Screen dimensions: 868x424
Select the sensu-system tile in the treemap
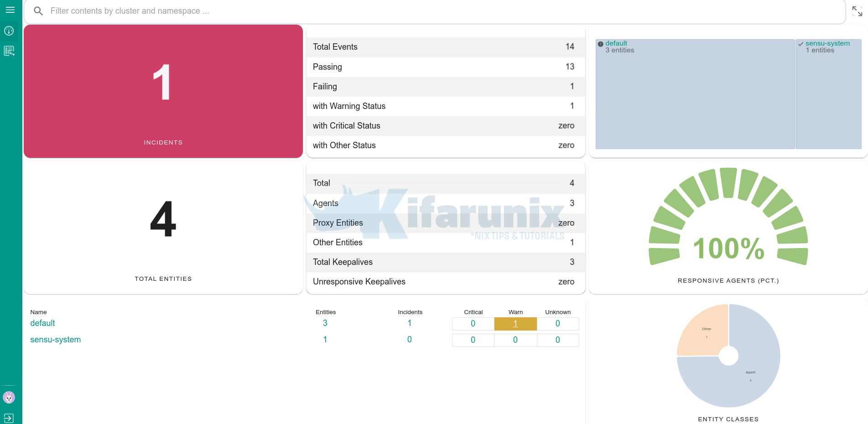(828, 100)
